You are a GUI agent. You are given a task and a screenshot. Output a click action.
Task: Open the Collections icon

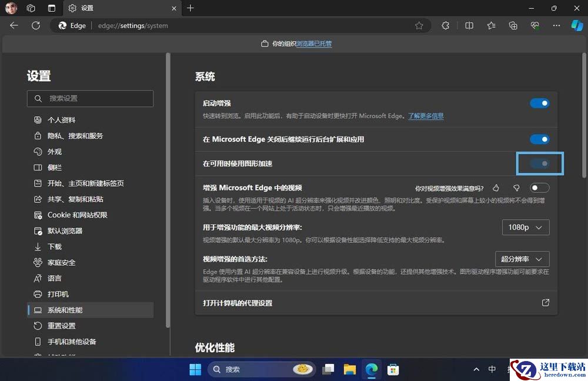pyautogui.click(x=513, y=25)
